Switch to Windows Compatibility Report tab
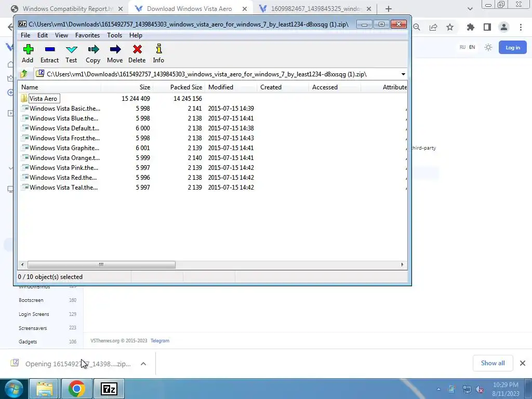 tap(68, 9)
